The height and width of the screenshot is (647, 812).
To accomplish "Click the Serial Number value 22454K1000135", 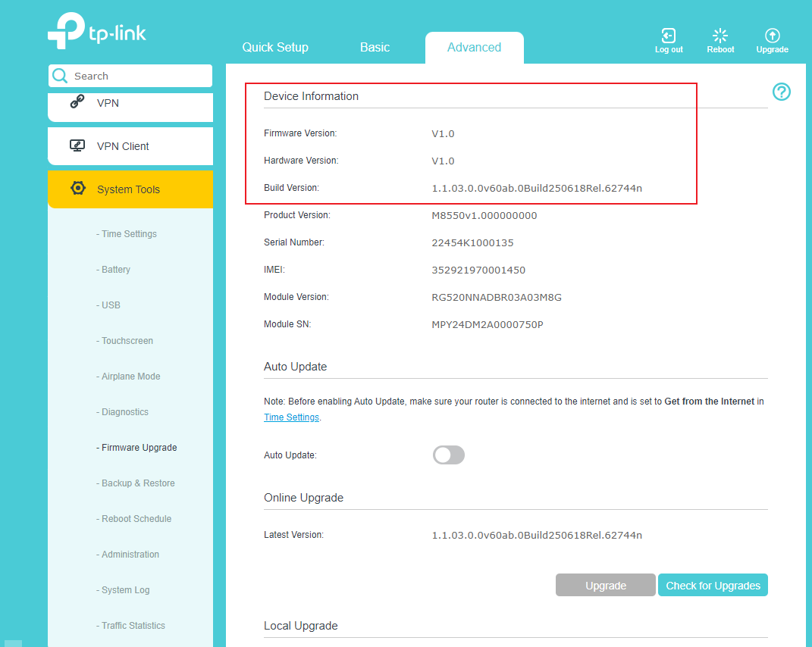I will tap(473, 242).
